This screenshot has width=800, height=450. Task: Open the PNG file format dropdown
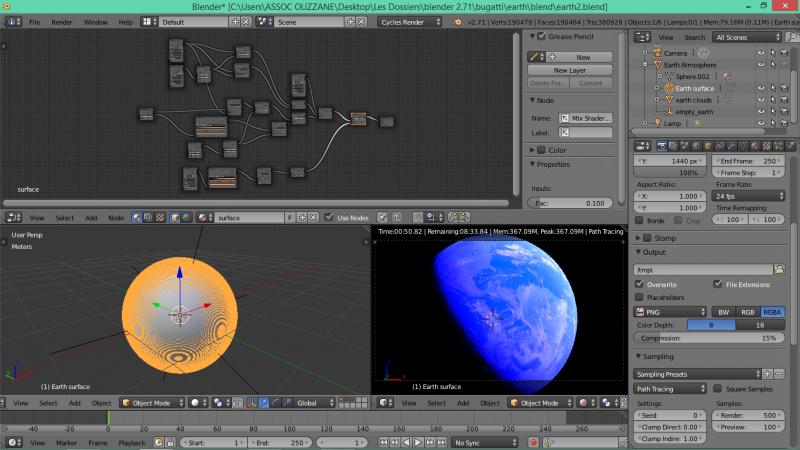[x=670, y=312]
